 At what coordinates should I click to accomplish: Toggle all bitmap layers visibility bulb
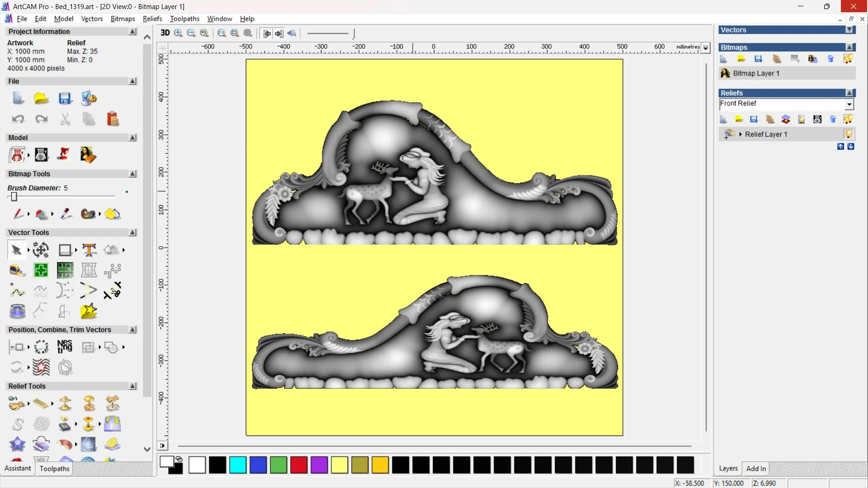coord(848,59)
